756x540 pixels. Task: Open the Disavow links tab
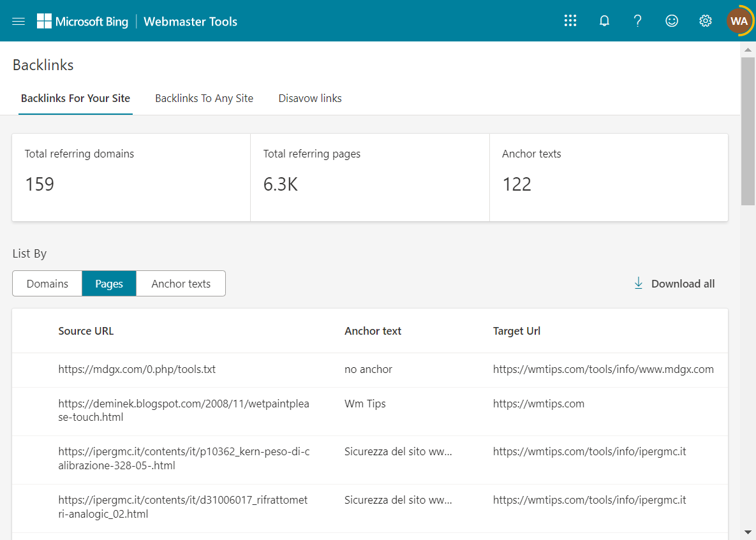pos(310,98)
